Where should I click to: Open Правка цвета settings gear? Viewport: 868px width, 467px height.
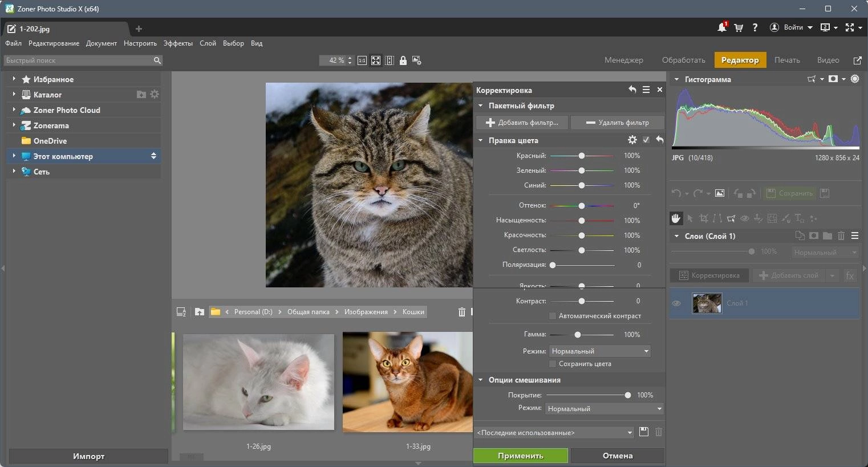point(632,140)
